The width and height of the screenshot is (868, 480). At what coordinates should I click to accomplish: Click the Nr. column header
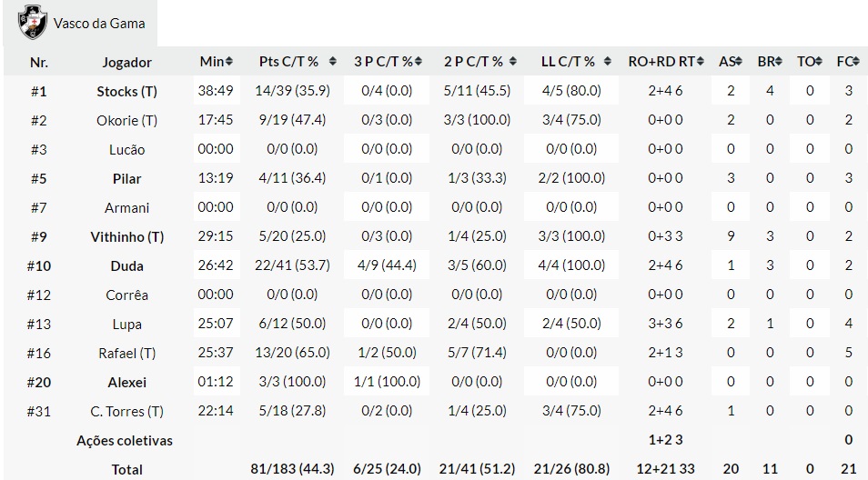(39, 63)
